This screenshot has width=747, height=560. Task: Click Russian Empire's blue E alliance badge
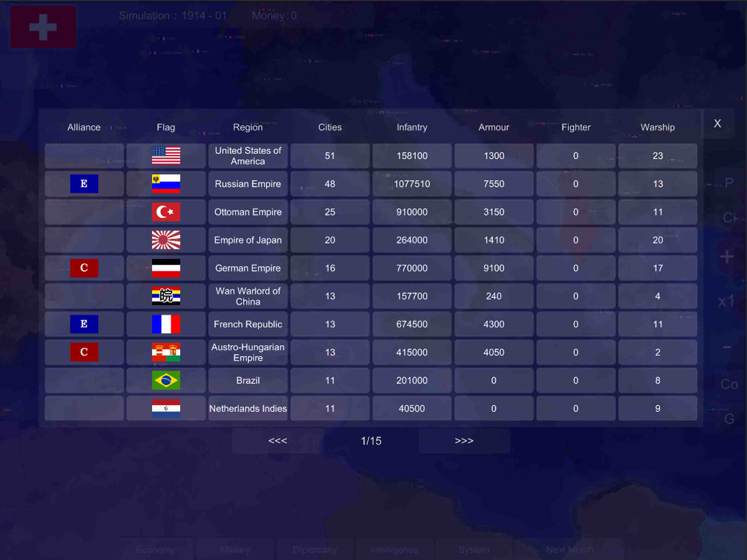coord(84,184)
